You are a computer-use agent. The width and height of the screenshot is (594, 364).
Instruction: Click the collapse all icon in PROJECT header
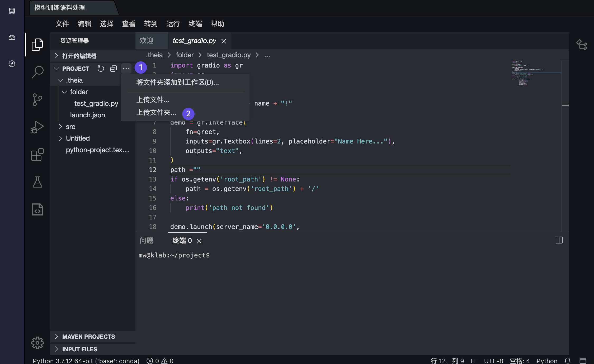(114, 69)
